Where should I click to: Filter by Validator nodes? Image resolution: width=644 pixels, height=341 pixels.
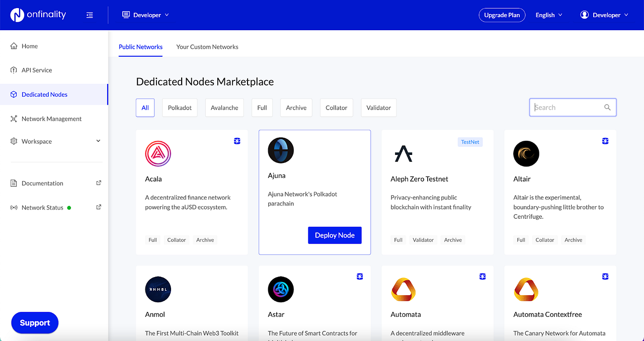click(379, 108)
